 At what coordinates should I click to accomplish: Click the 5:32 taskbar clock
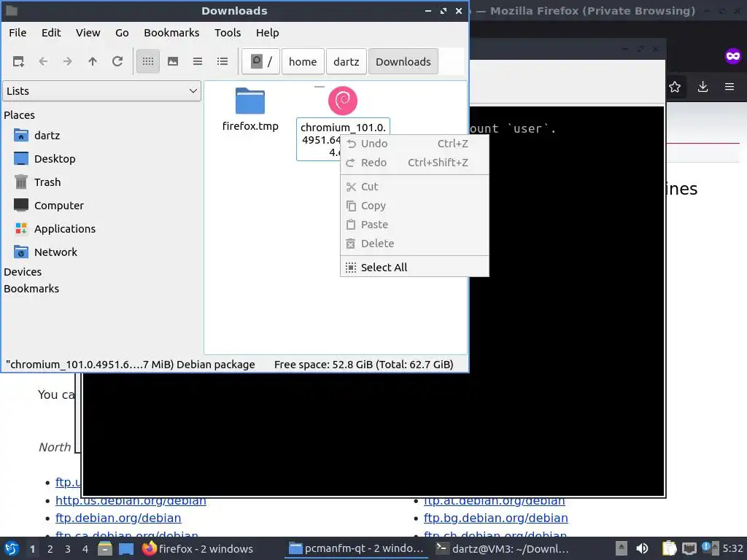(732, 548)
